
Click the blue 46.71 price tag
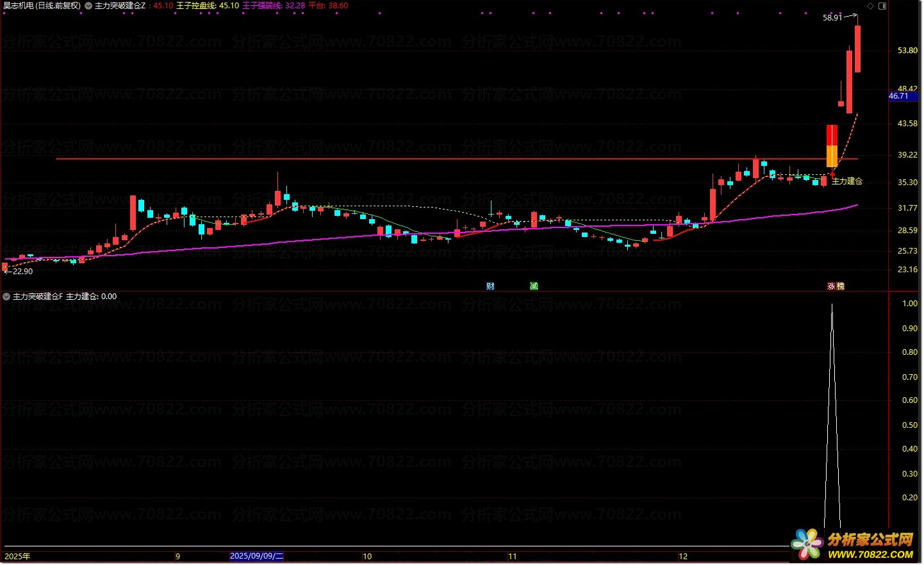click(x=899, y=96)
